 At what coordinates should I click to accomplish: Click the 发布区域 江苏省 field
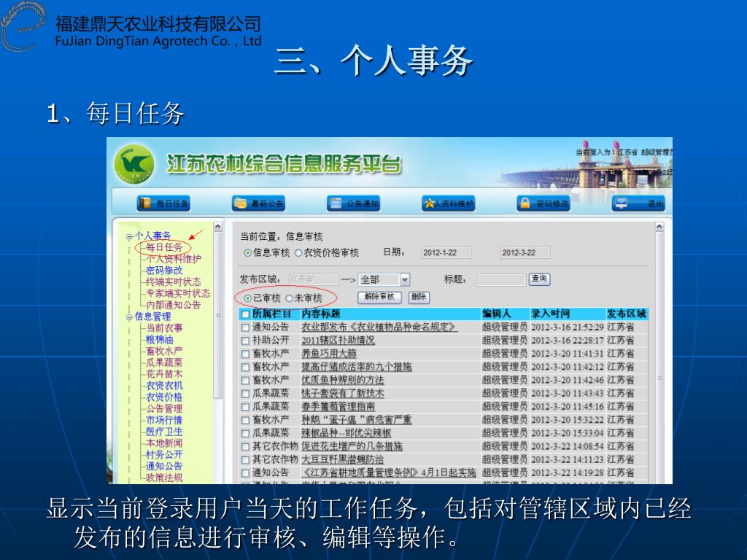[314, 279]
